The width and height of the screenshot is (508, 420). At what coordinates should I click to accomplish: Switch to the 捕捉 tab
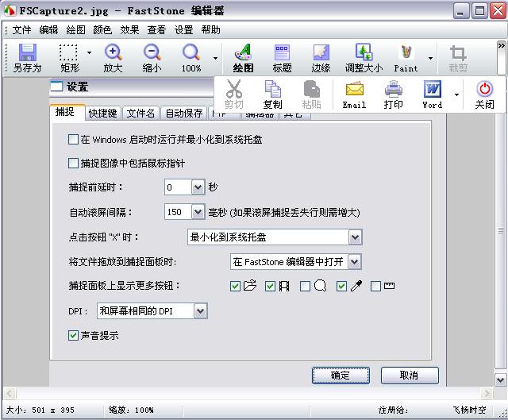click(x=67, y=112)
